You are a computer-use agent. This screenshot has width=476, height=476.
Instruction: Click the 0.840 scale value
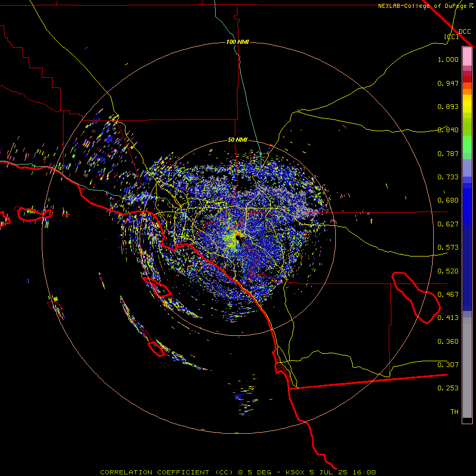point(448,130)
